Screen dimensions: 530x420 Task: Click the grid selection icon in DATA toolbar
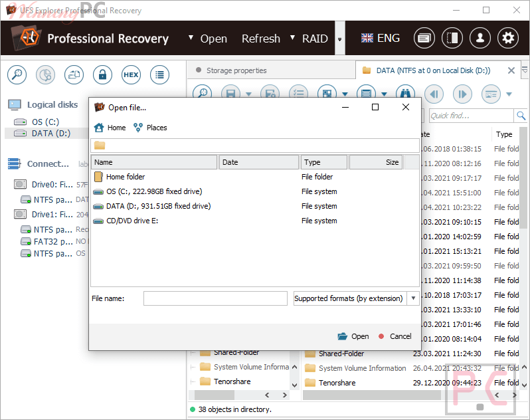(327, 92)
